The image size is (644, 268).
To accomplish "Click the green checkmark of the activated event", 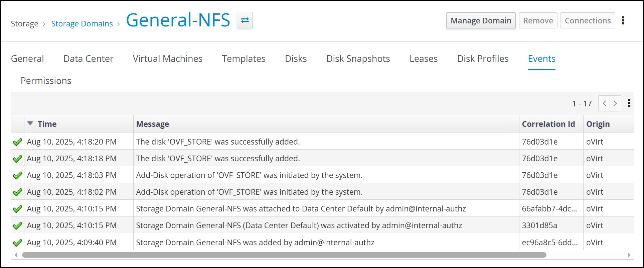I will pyautogui.click(x=17, y=226).
